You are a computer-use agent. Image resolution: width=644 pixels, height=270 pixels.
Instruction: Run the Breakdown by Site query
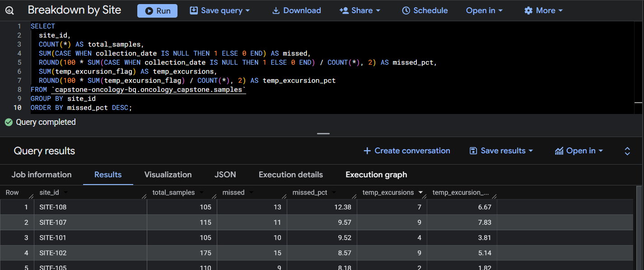157,11
